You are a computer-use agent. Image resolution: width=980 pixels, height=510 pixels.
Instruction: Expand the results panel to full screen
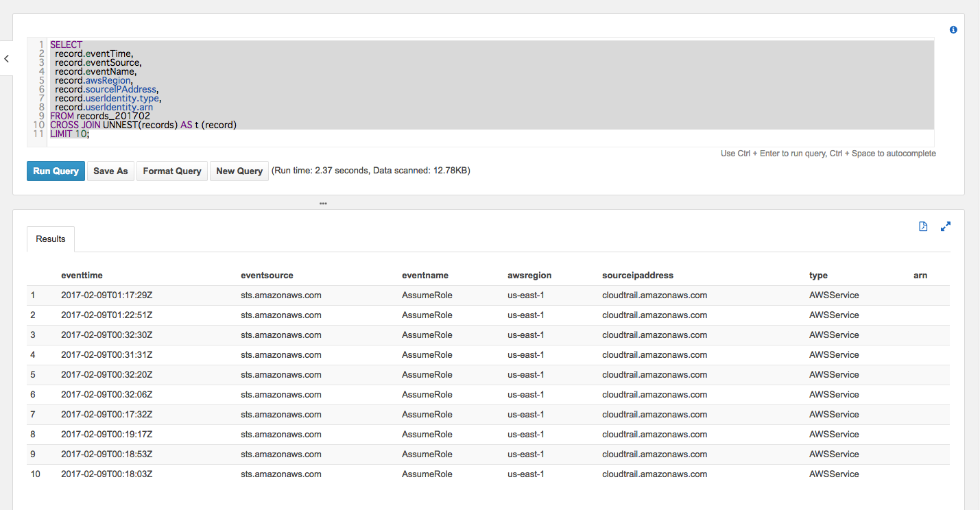[x=946, y=226]
